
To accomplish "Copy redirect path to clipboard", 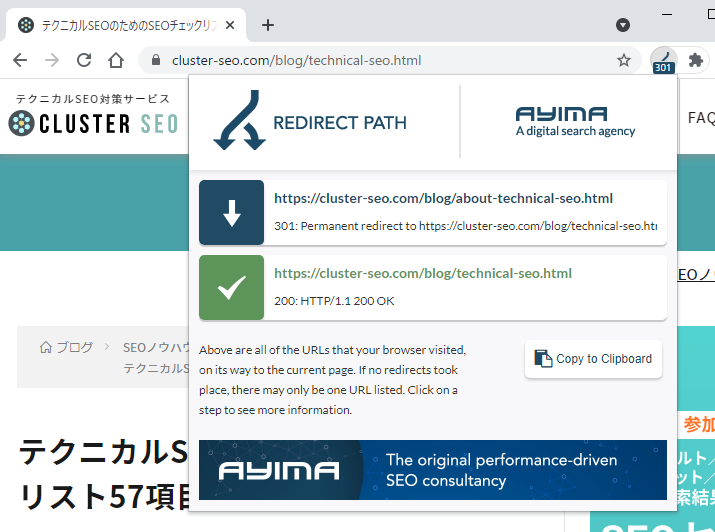I will tap(593, 359).
